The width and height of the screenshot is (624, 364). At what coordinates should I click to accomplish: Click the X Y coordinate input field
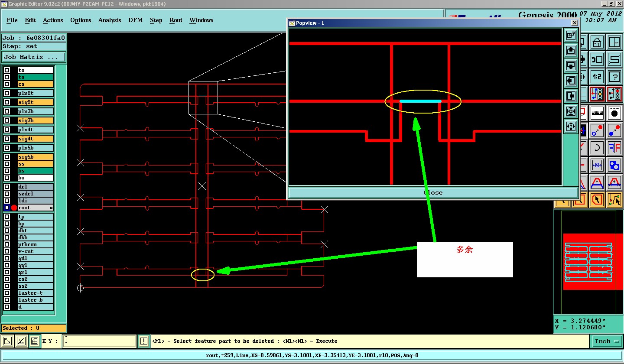(x=99, y=341)
